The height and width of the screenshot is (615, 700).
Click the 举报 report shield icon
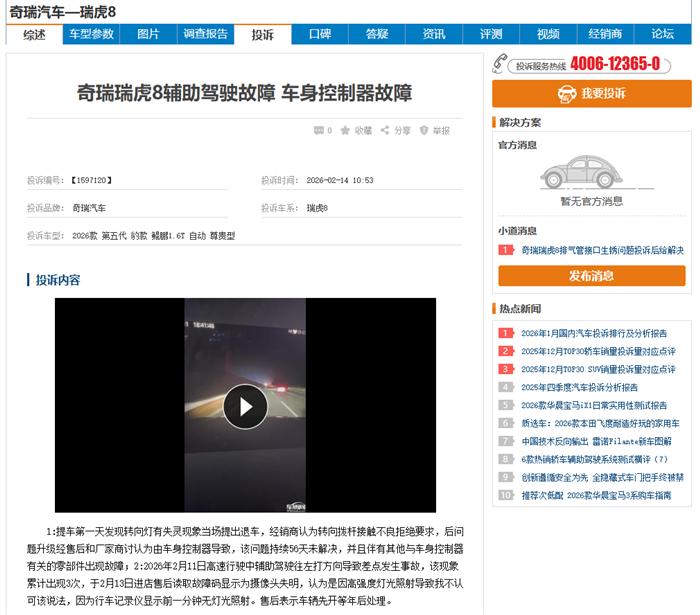[425, 130]
